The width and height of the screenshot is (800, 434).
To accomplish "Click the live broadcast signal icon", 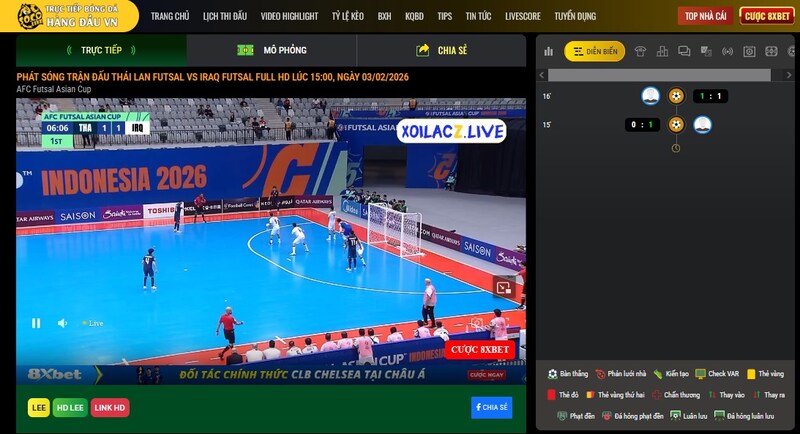I will [727, 51].
